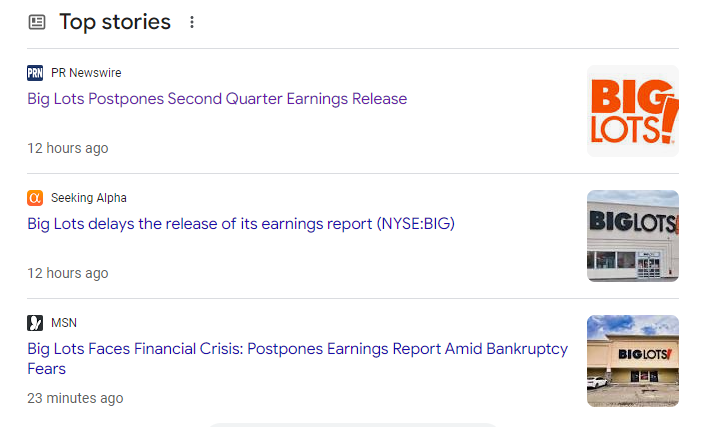709x427 pixels.
Task: Select the Seeking Alpha source name
Action: pos(89,198)
